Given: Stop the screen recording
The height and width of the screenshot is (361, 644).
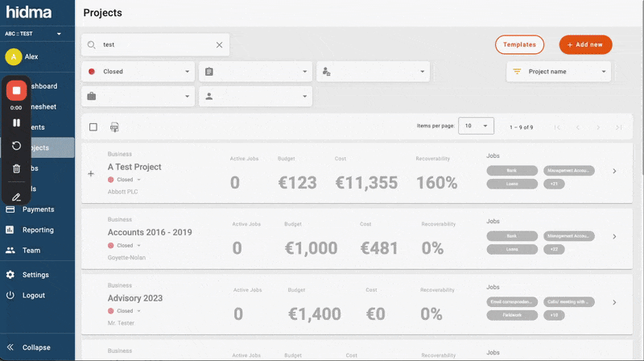Looking at the screenshot, I should pyautogui.click(x=16, y=91).
